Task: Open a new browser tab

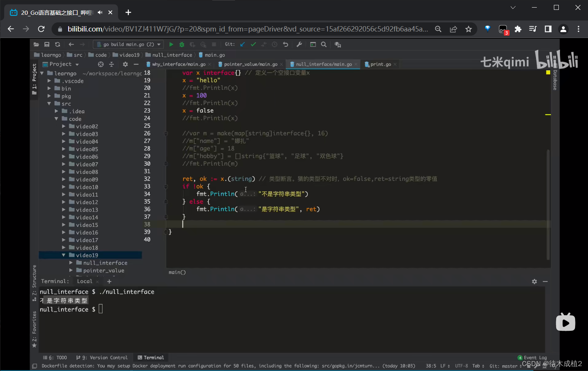Action: (x=128, y=13)
